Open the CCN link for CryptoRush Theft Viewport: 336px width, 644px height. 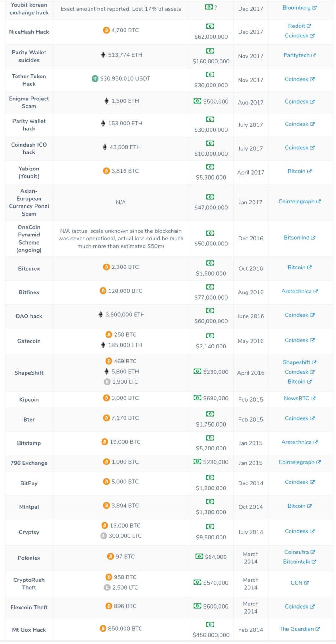296,583
